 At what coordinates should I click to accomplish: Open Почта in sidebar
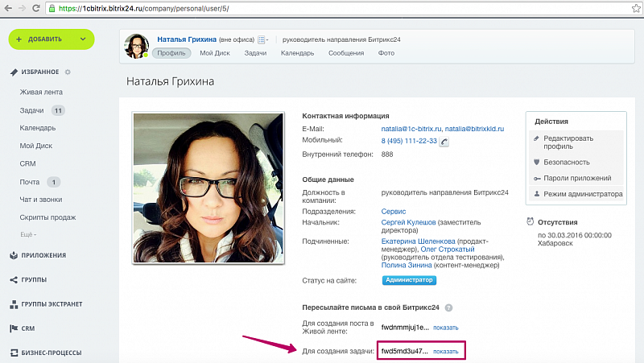[30, 182]
